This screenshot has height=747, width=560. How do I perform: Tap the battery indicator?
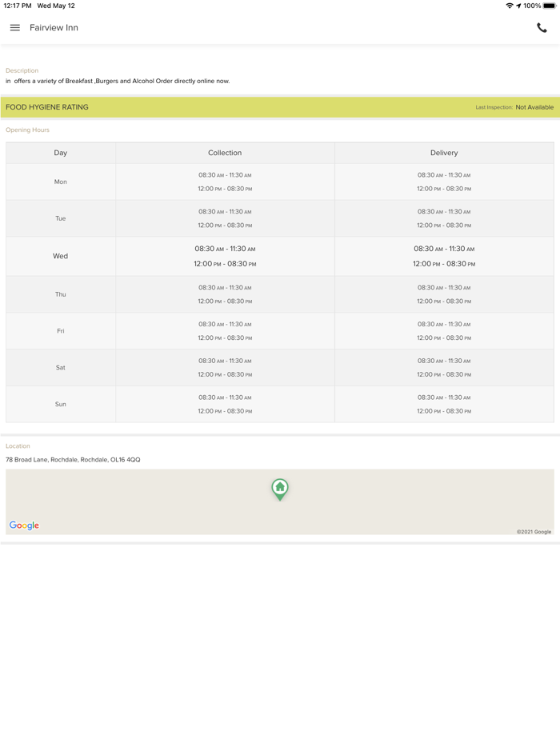pyautogui.click(x=550, y=6)
